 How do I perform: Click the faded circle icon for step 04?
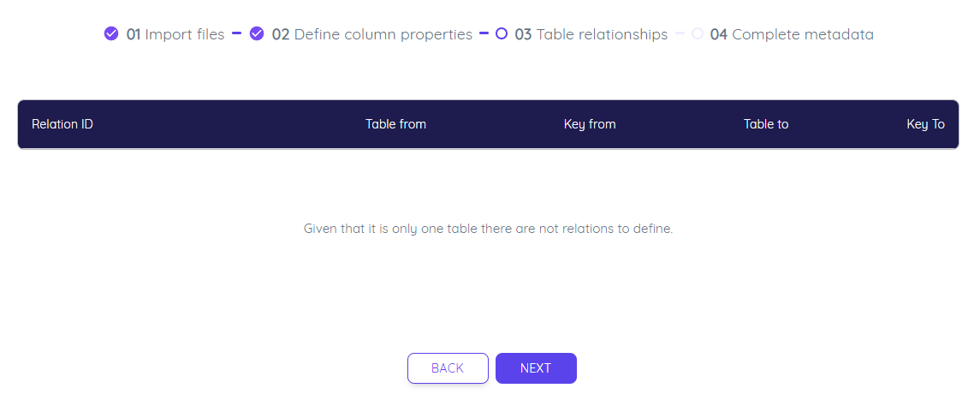coord(698,33)
